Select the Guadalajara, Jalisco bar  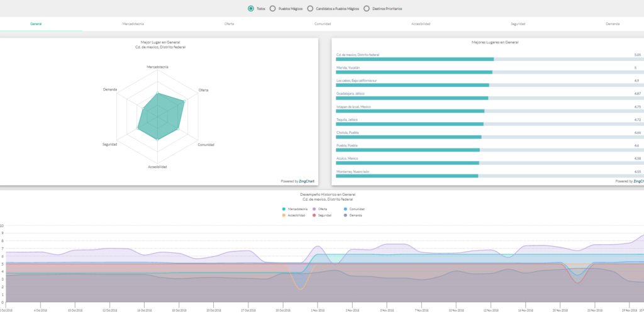(413, 98)
